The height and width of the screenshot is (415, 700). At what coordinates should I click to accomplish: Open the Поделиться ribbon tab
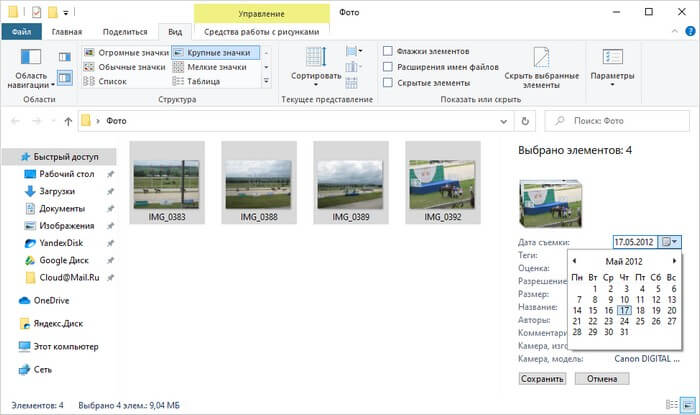click(125, 32)
